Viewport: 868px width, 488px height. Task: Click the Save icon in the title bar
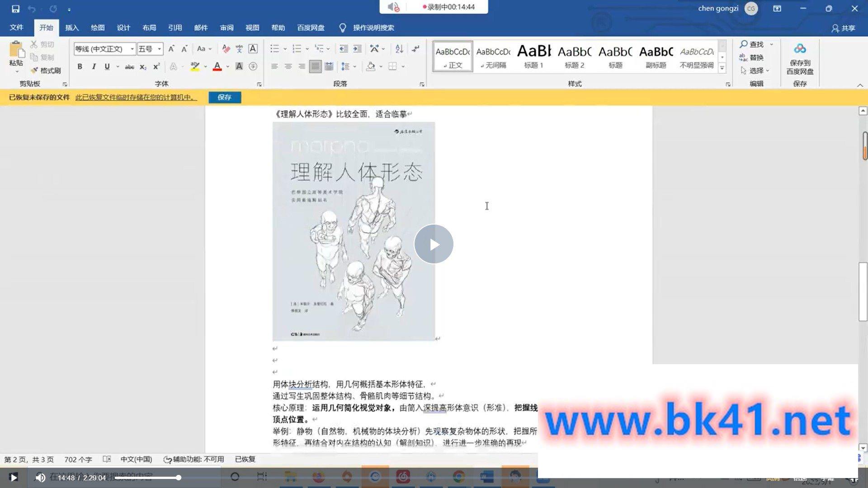15,9
